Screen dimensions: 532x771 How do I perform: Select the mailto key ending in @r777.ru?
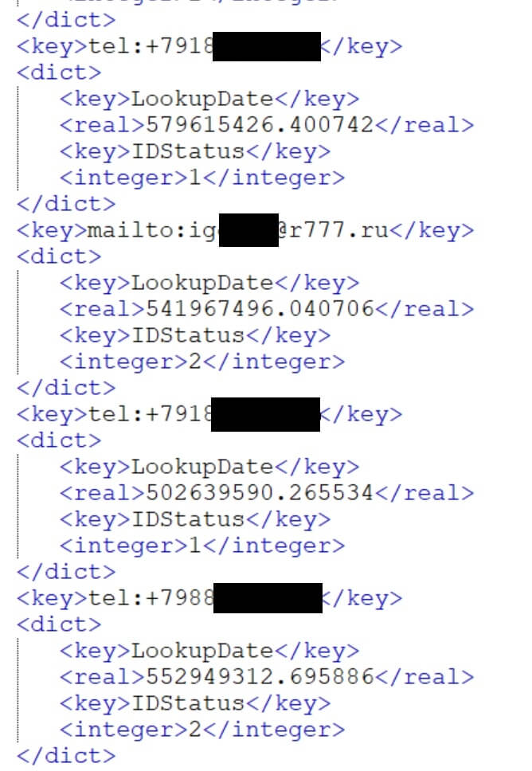[244, 230]
